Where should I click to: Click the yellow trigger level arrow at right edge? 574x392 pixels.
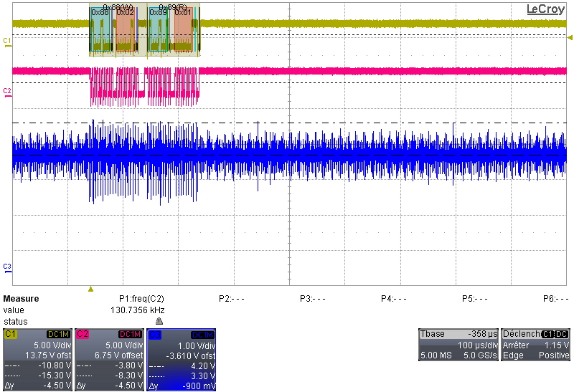pos(570,38)
